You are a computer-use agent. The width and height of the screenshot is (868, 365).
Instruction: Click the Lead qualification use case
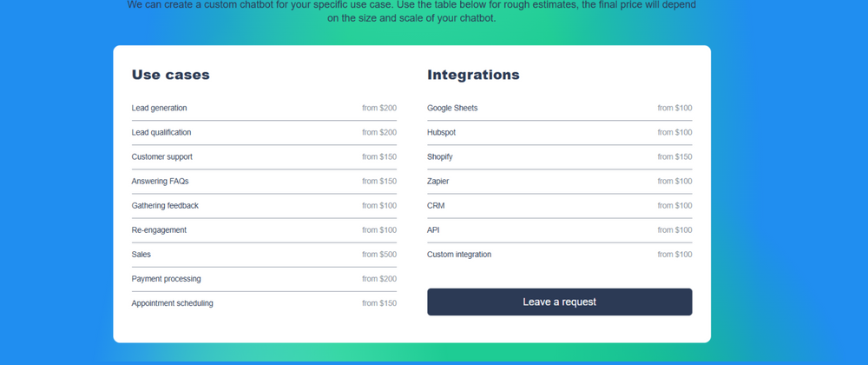[x=161, y=132]
